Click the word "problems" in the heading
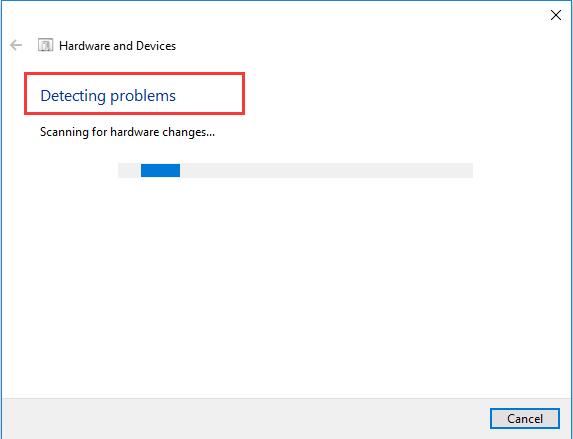This screenshot has width=573, height=439. click(143, 96)
